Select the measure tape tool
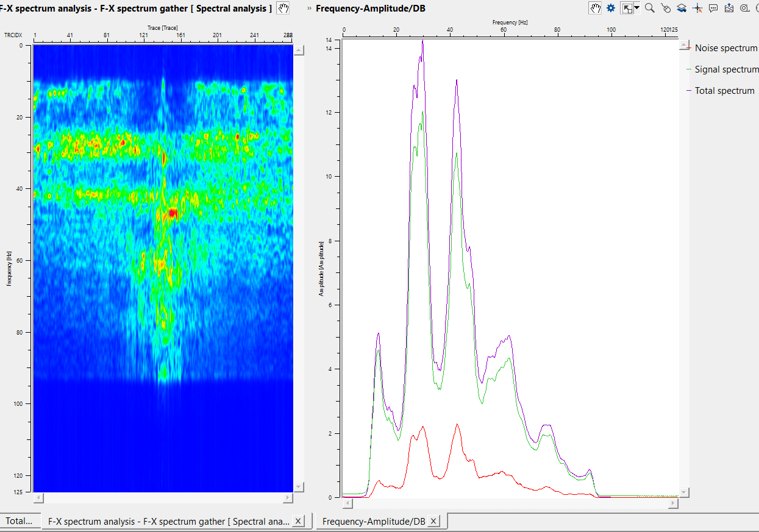 pos(744,8)
